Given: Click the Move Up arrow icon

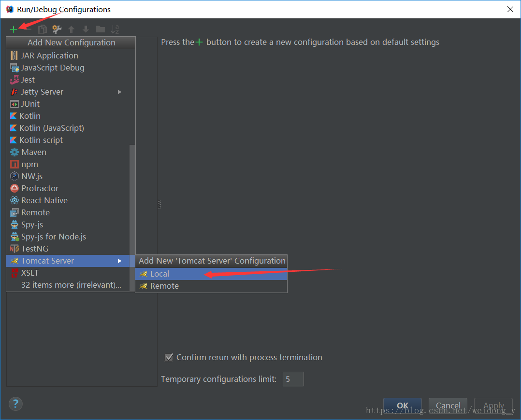Looking at the screenshot, I should click(71, 29).
